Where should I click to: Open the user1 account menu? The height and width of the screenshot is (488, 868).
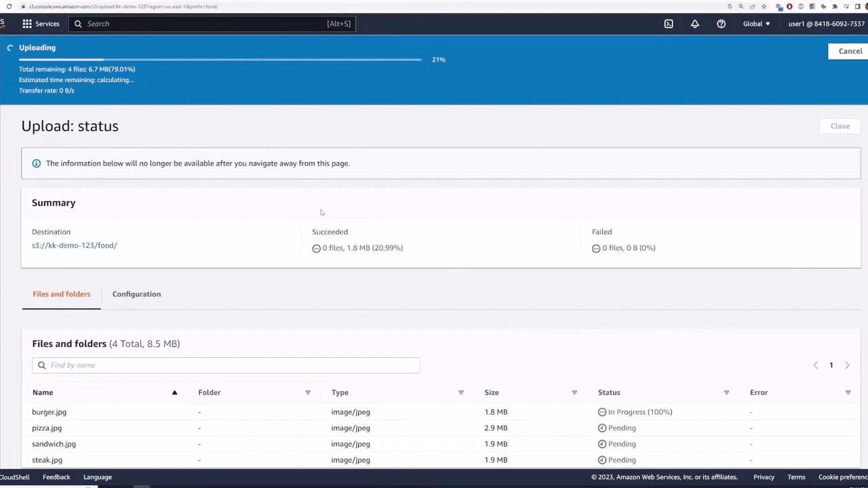coord(826,23)
